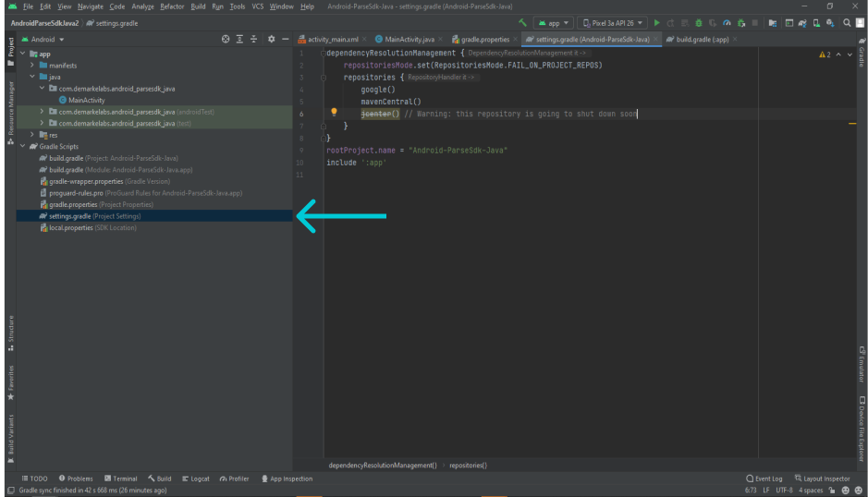Collapse the java folder
The height and width of the screenshot is (497, 868).
click(32, 77)
